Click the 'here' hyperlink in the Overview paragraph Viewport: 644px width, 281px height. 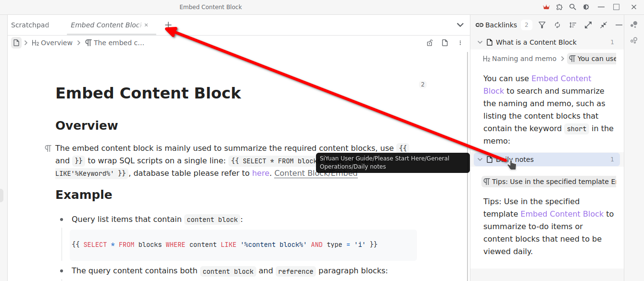(x=261, y=173)
